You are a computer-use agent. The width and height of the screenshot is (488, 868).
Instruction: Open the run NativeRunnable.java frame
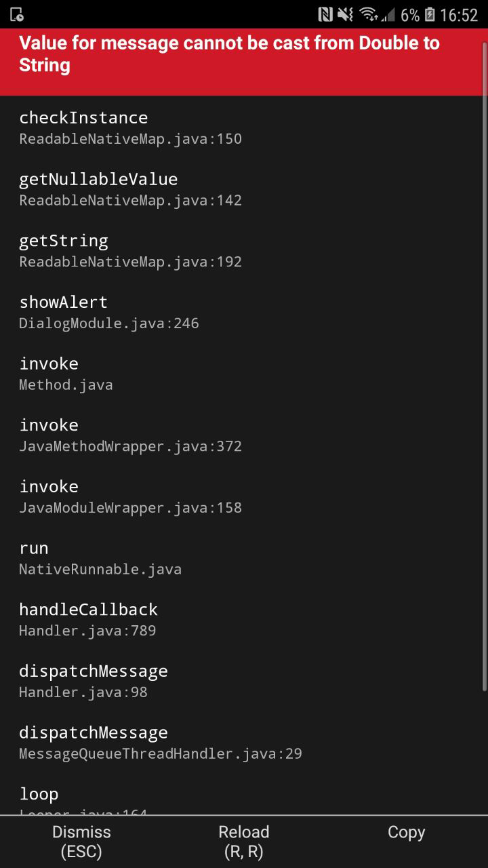tap(244, 558)
